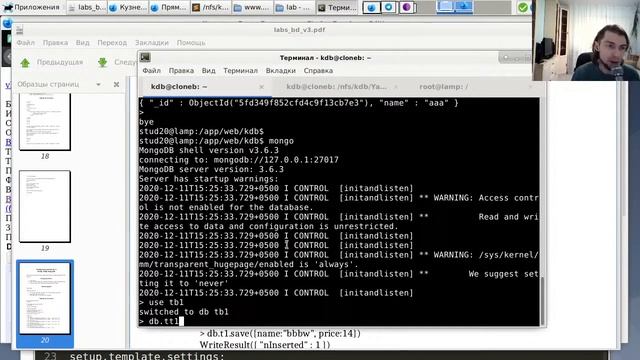Go to previous page with the green up arrow
This screenshot has width=640, height=360.
point(25,62)
